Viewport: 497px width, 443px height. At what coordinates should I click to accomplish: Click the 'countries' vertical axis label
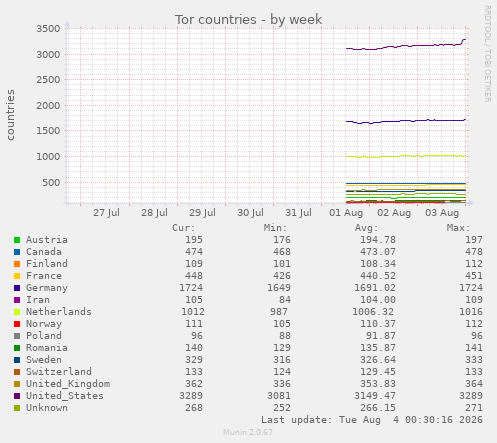click(11, 115)
